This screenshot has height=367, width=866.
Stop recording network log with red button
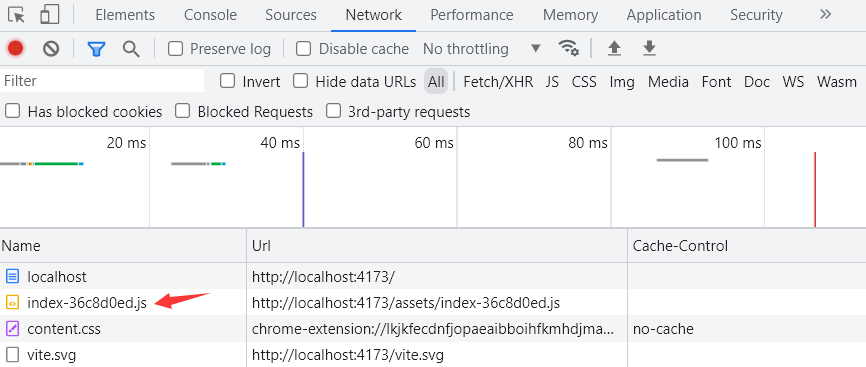pyautogui.click(x=15, y=49)
